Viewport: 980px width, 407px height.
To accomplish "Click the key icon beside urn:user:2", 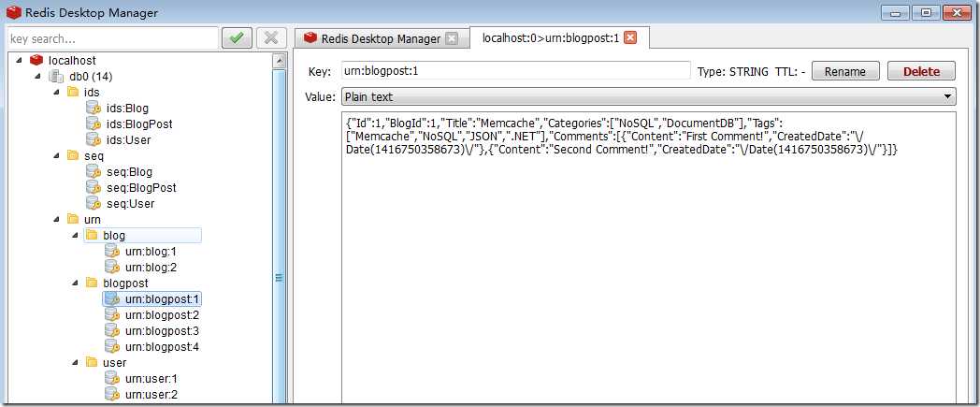I will [112, 395].
